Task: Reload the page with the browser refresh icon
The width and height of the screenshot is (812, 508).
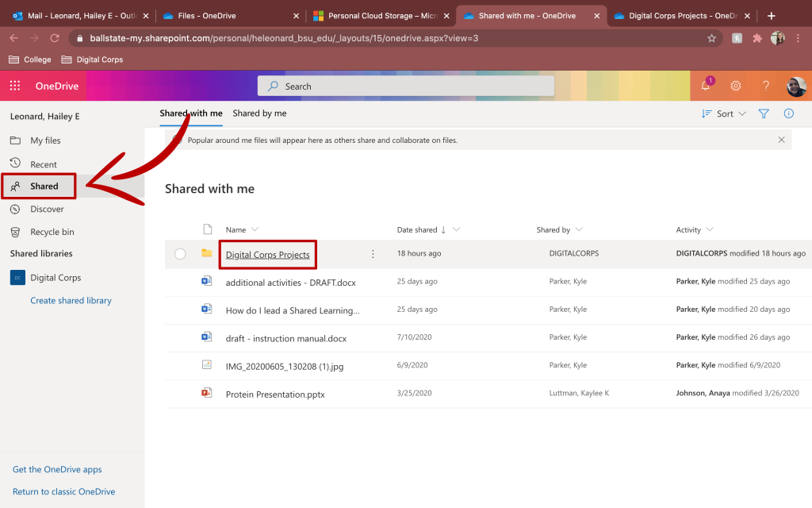Action: point(55,37)
